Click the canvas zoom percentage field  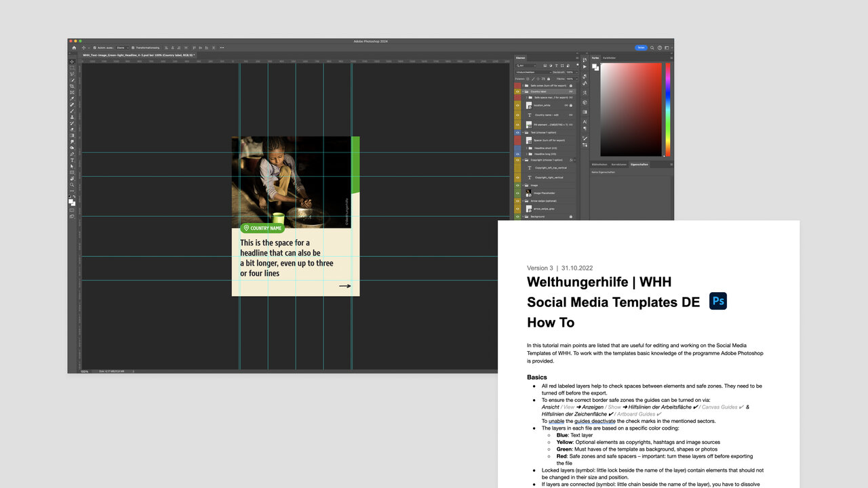click(x=85, y=371)
